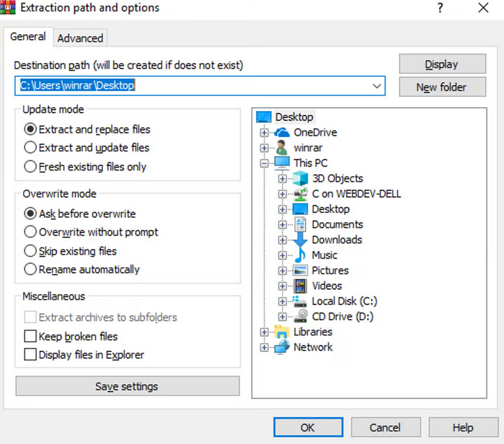
Task: Select 'Desktop' root label in folder tree
Action: point(294,117)
